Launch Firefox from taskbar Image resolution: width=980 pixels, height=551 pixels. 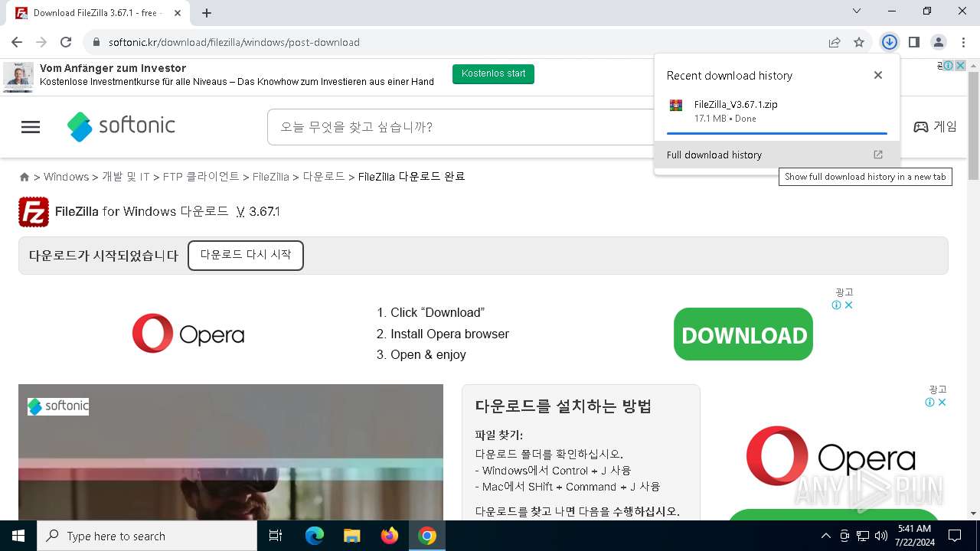tap(390, 536)
